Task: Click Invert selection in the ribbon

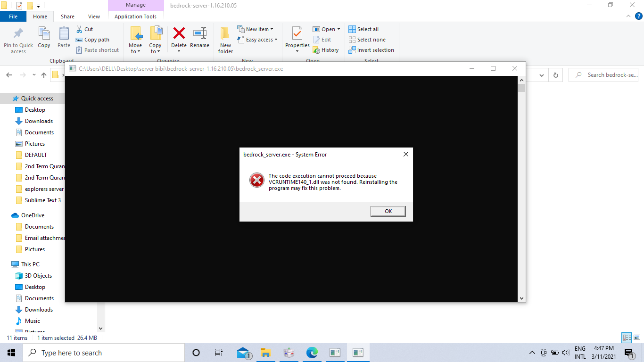Action: 371,50
